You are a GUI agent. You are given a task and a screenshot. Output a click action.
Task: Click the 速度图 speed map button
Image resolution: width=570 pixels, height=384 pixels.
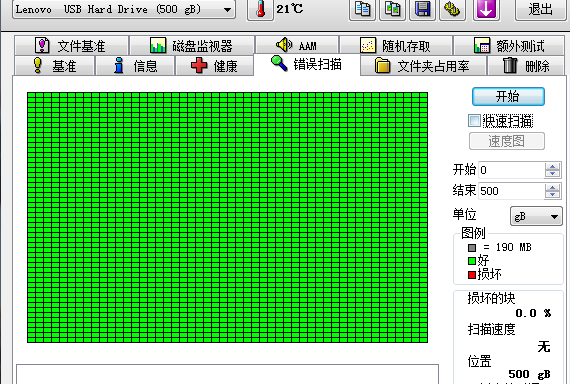click(x=507, y=141)
